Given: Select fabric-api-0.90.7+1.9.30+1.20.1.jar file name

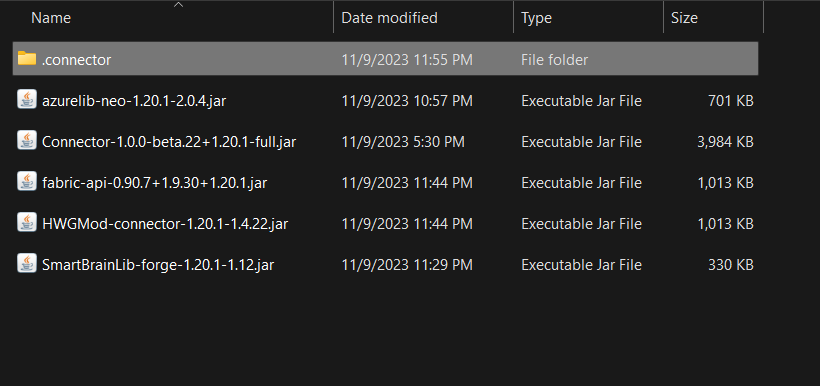Looking at the screenshot, I should [x=154, y=183].
